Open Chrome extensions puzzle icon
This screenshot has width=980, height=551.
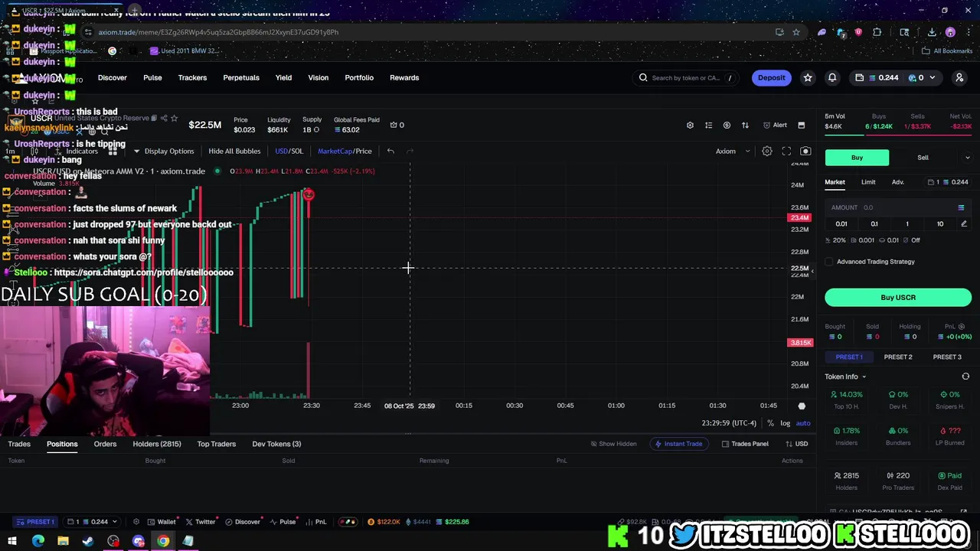(x=877, y=32)
